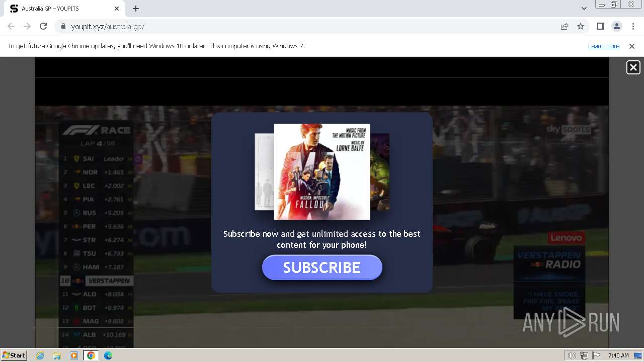644x362 pixels.
Task: Launch Microsoft Edge from the taskbar
Action: point(108,355)
